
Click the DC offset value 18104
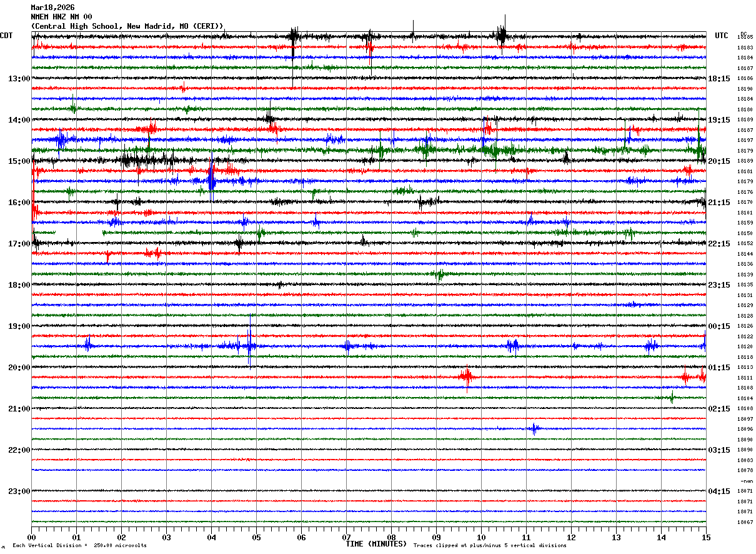(x=745, y=398)
